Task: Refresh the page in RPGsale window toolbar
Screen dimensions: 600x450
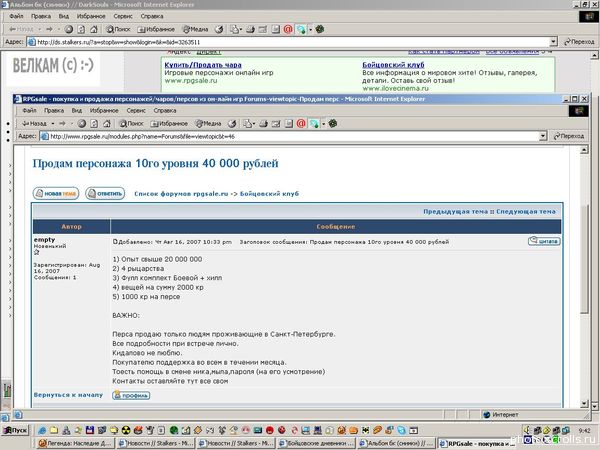Action: click(x=94, y=124)
